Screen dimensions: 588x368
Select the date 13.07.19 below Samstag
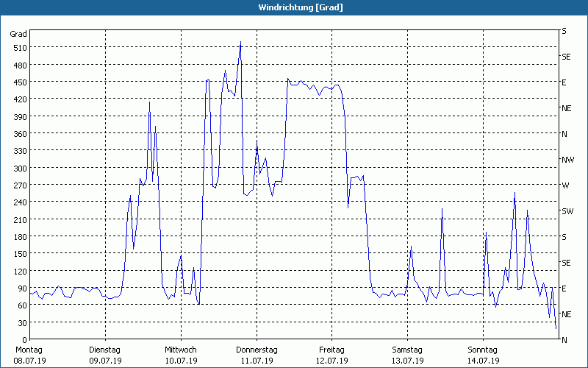pyautogui.click(x=407, y=361)
